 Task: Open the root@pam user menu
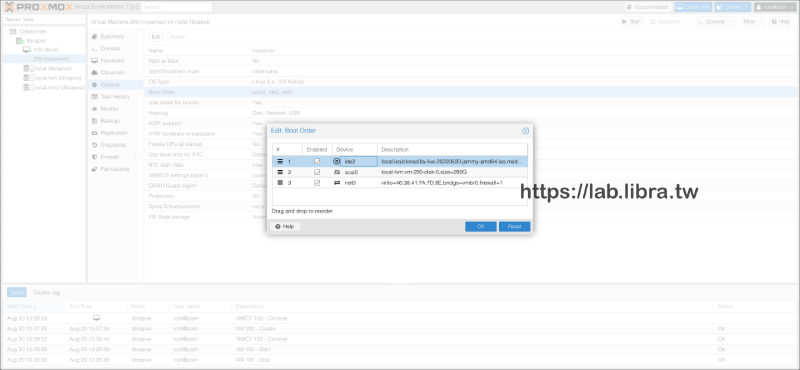click(775, 7)
